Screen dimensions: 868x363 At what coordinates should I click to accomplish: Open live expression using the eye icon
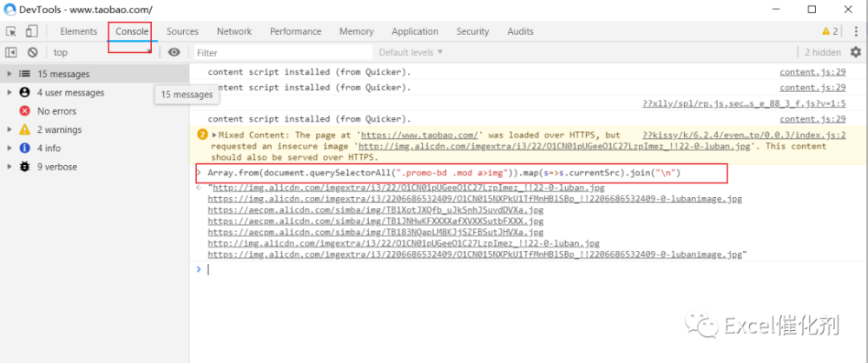click(174, 53)
